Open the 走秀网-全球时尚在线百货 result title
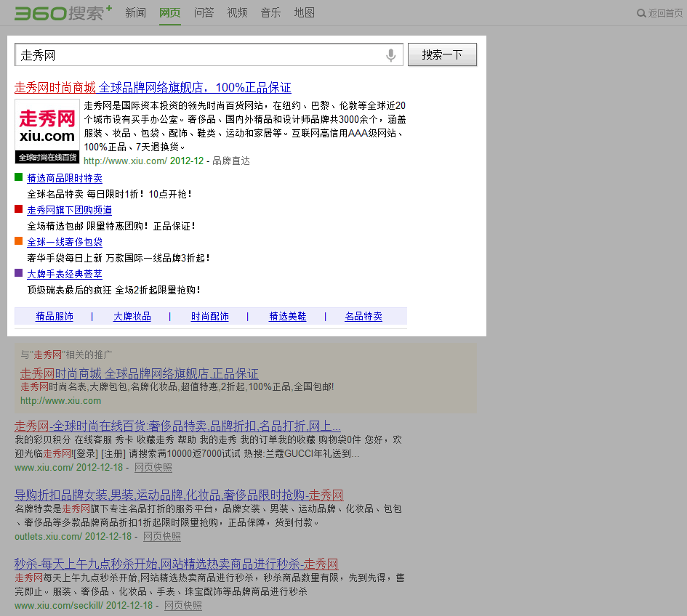 pos(177,426)
